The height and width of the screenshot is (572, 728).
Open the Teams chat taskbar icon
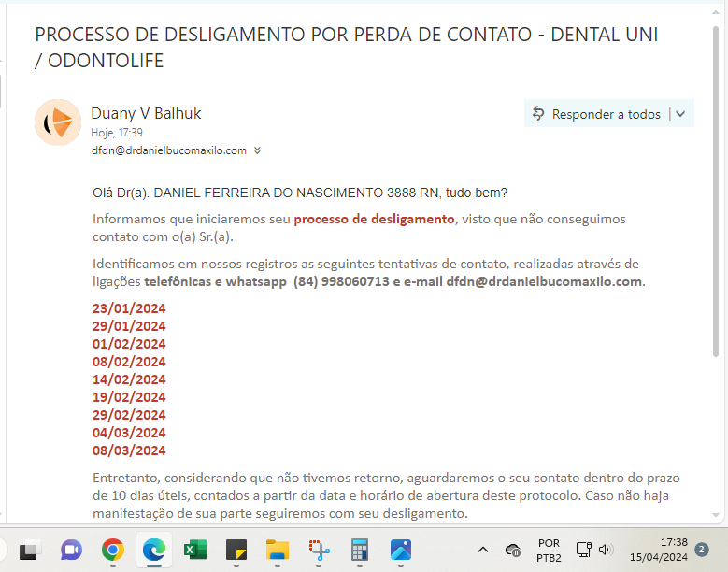coord(71,551)
